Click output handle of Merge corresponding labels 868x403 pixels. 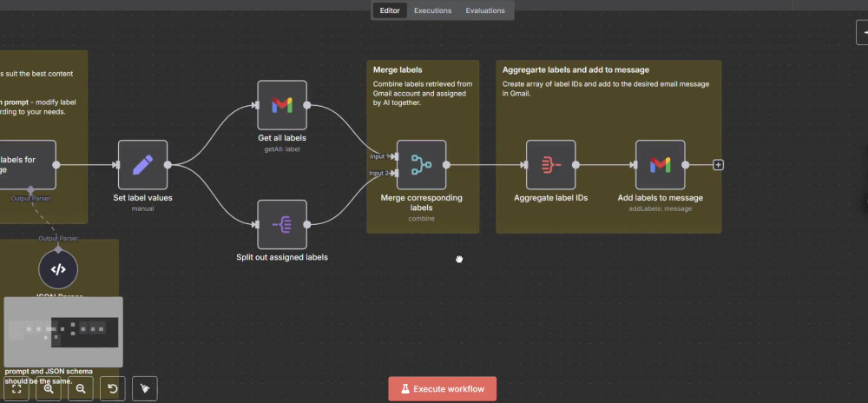[x=447, y=165]
